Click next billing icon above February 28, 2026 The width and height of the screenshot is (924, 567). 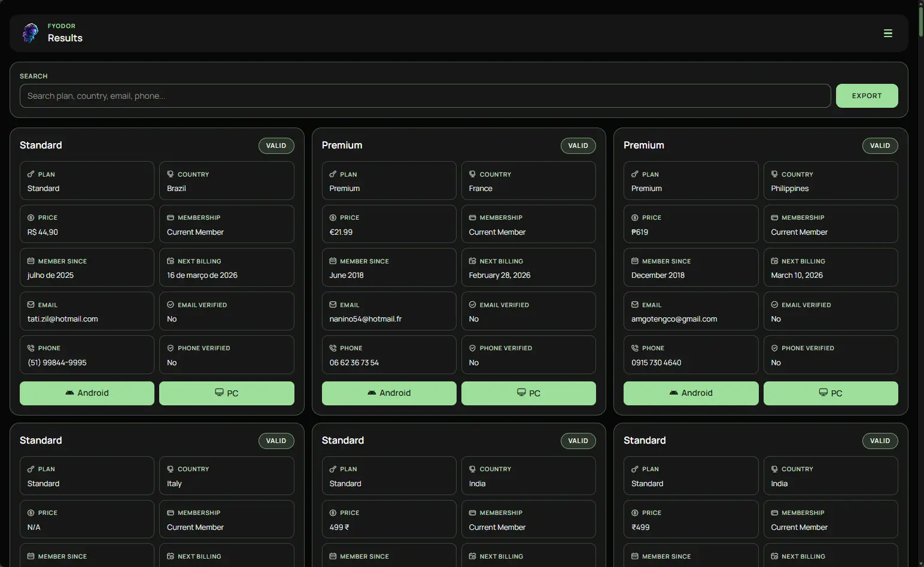473,261
